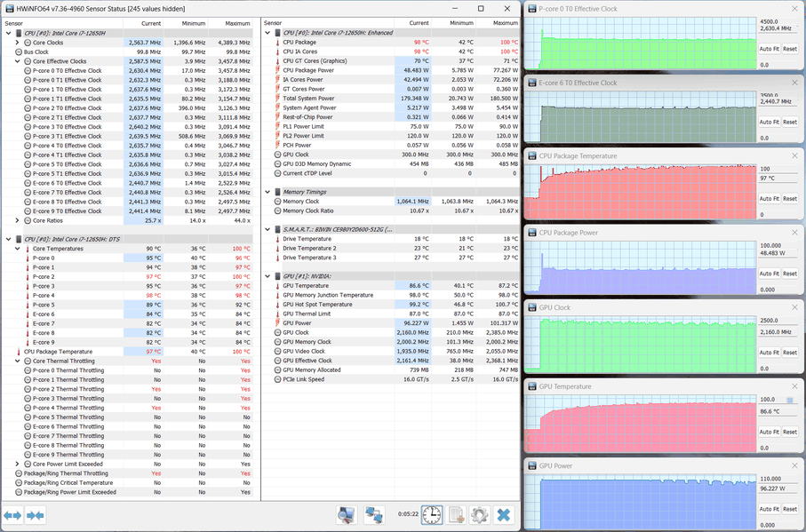Collapse the Core Thermal Throttling group
This screenshot has width=806, height=532.
coord(18,361)
